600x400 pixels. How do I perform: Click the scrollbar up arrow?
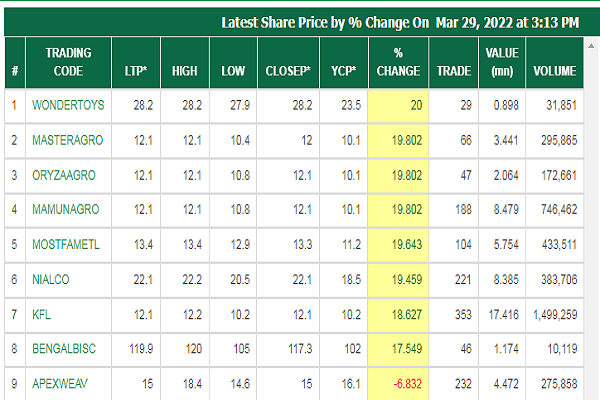[x=591, y=46]
